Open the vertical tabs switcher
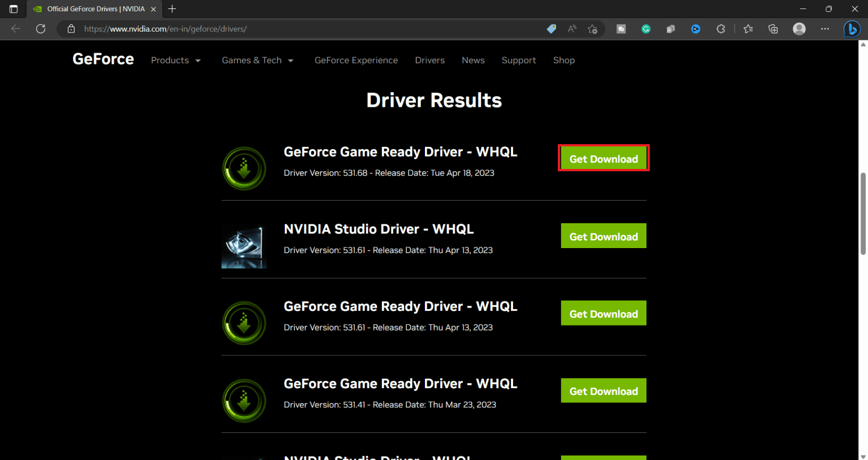The image size is (868, 460). [x=13, y=8]
